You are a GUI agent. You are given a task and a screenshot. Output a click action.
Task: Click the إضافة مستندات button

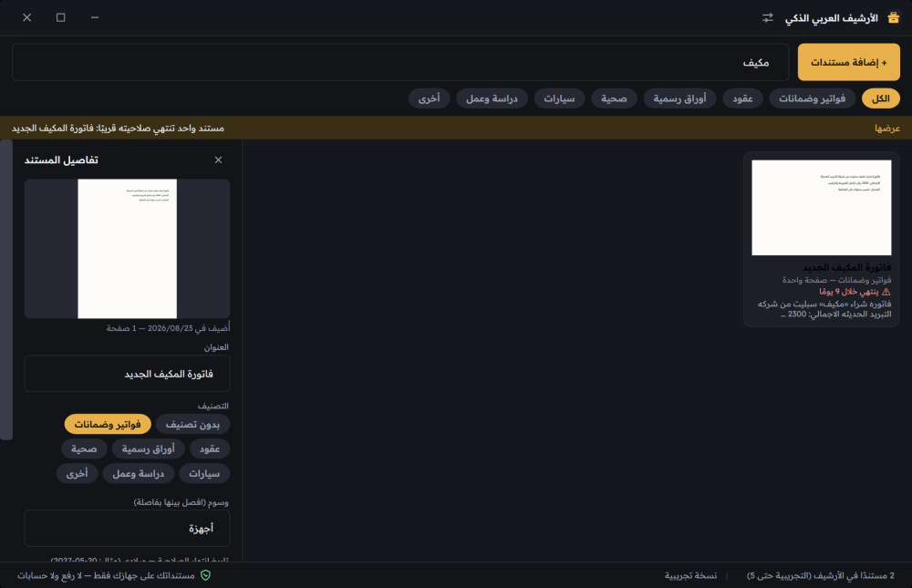[848, 62]
